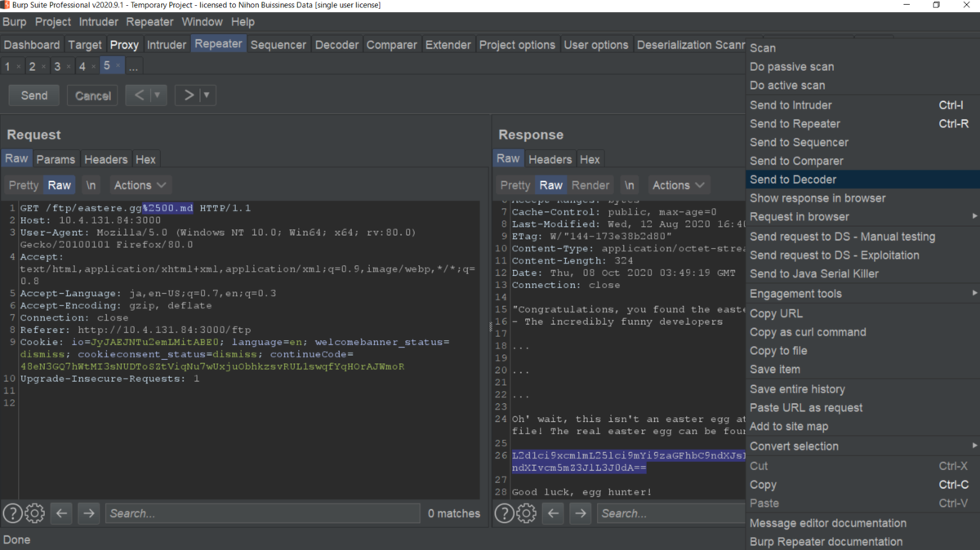
Task: Click the Copy entry with Ctrl-C
Action: [x=862, y=485]
